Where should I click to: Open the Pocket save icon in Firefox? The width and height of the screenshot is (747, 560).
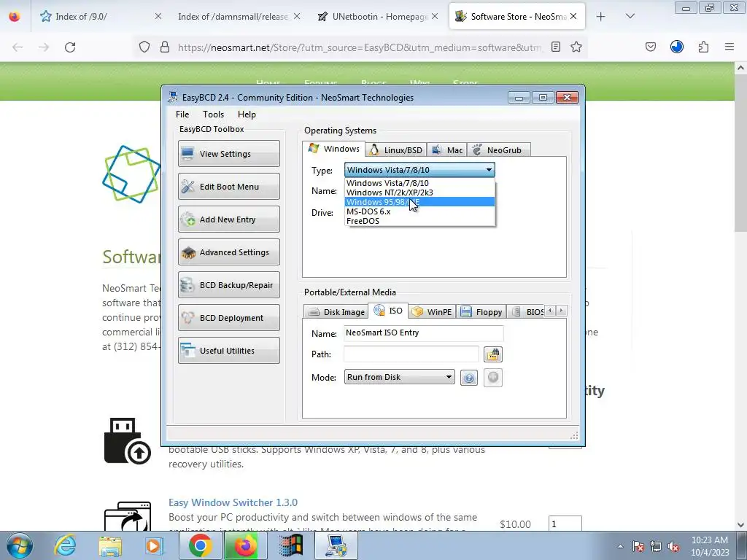coord(650,47)
